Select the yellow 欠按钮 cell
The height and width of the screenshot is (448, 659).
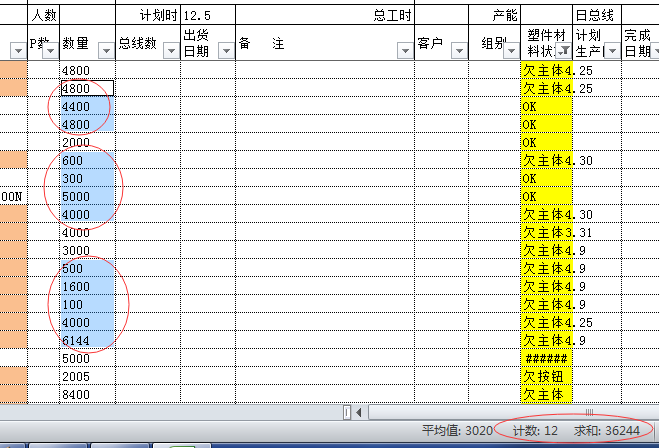coord(546,376)
